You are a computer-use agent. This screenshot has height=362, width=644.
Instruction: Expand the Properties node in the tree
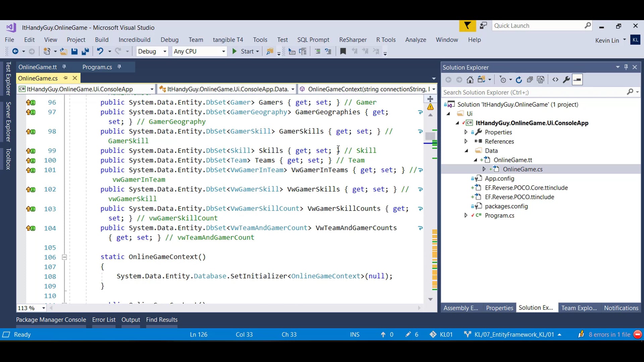pyautogui.click(x=466, y=132)
